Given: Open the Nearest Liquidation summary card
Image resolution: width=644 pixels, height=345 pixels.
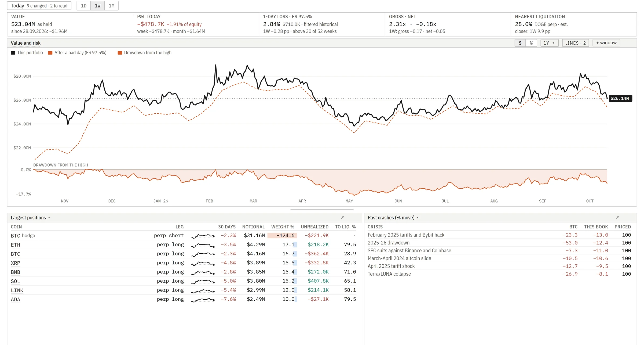Looking at the screenshot, I should point(574,24).
